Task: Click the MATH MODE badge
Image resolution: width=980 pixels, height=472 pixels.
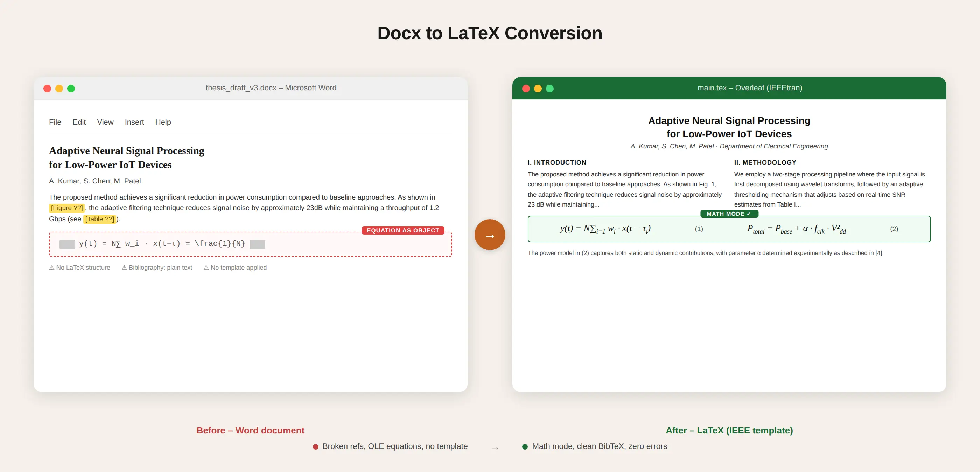Action: [x=729, y=214]
